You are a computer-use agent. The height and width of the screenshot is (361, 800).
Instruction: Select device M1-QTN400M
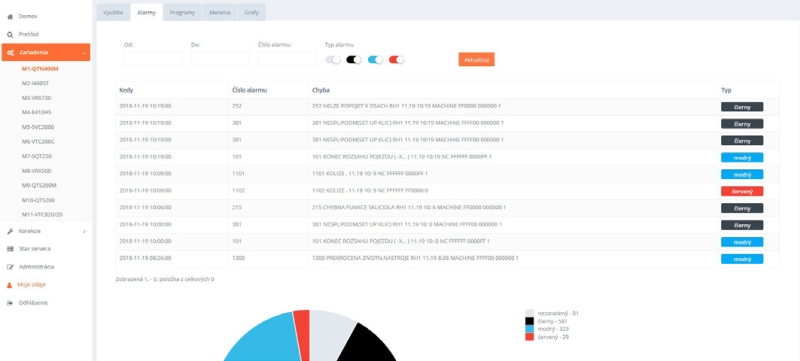coord(40,68)
